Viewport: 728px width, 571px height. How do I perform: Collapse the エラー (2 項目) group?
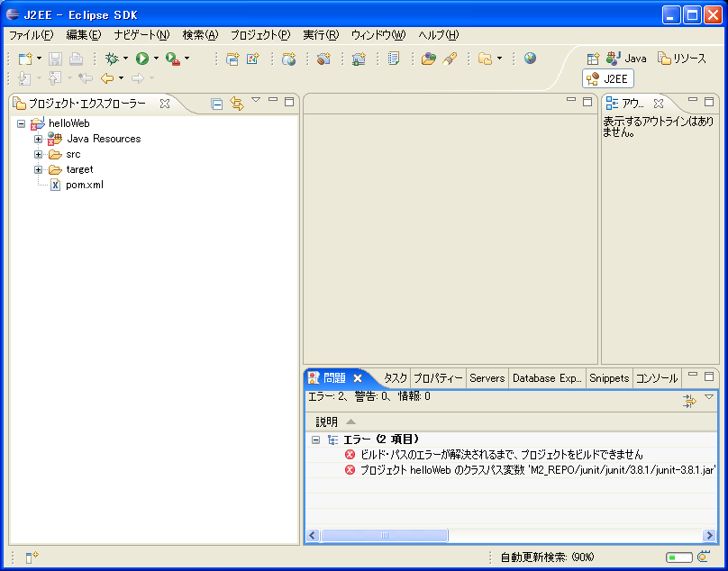tap(315, 440)
